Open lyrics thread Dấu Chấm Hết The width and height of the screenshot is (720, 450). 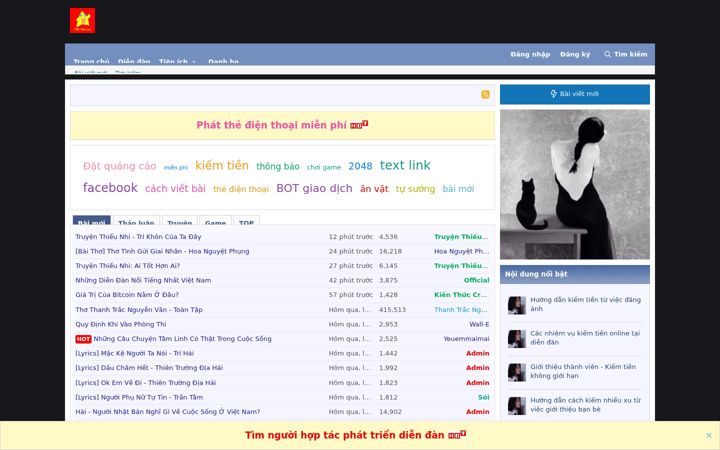pos(149,368)
